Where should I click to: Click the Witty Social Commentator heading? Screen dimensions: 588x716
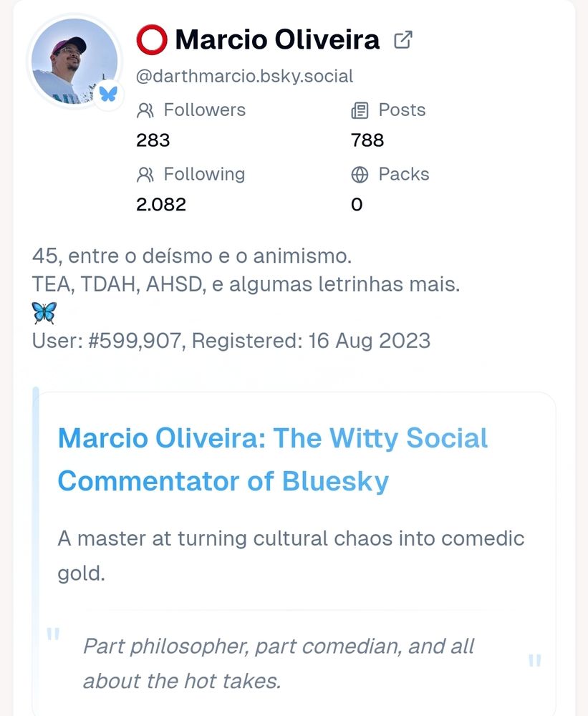pos(273,460)
